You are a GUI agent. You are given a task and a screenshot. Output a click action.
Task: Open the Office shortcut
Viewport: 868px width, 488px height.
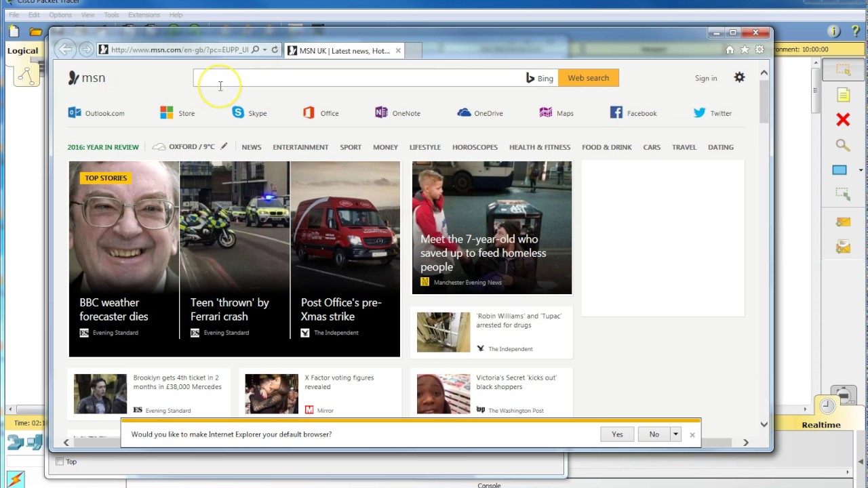pos(321,113)
